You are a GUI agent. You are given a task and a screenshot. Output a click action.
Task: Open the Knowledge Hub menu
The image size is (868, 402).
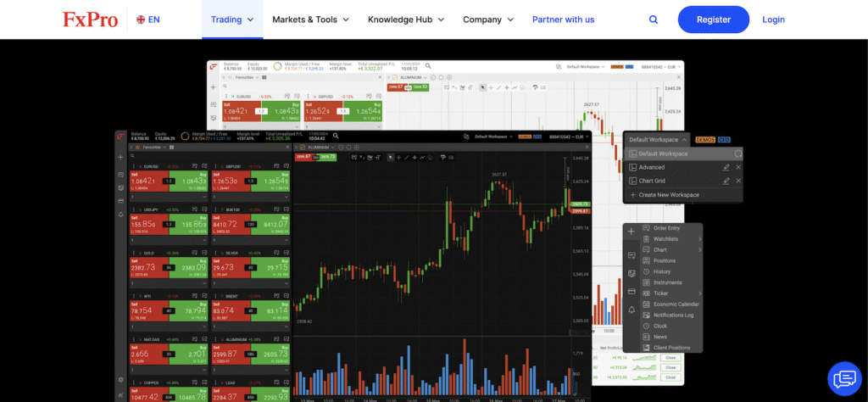pyautogui.click(x=406, y=20)
